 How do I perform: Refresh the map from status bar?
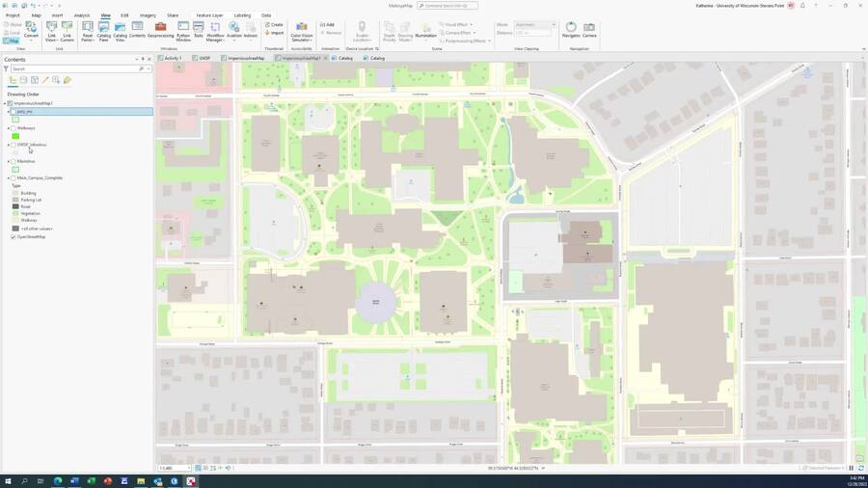(861, 468)
